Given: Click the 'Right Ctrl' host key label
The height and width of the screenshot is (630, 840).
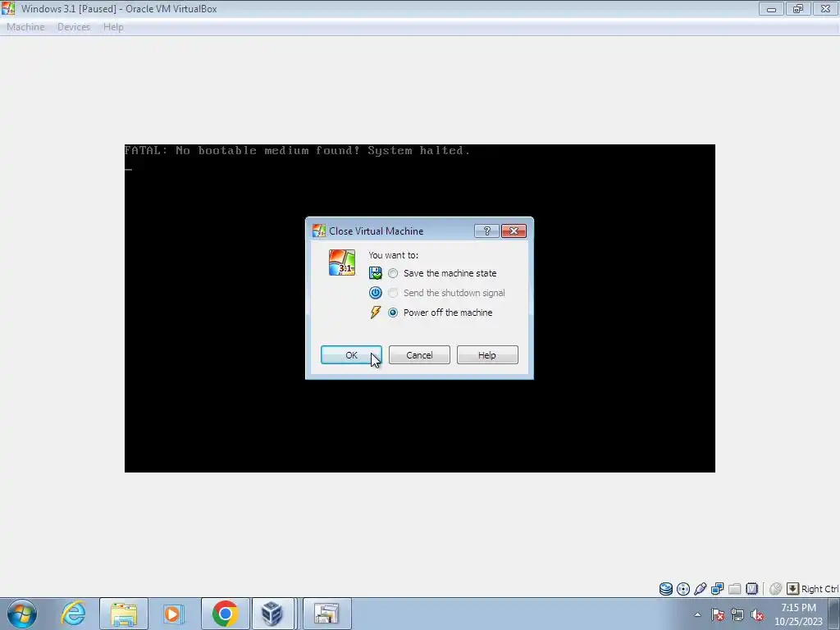Looking at the screenshot, I should 819,589.
